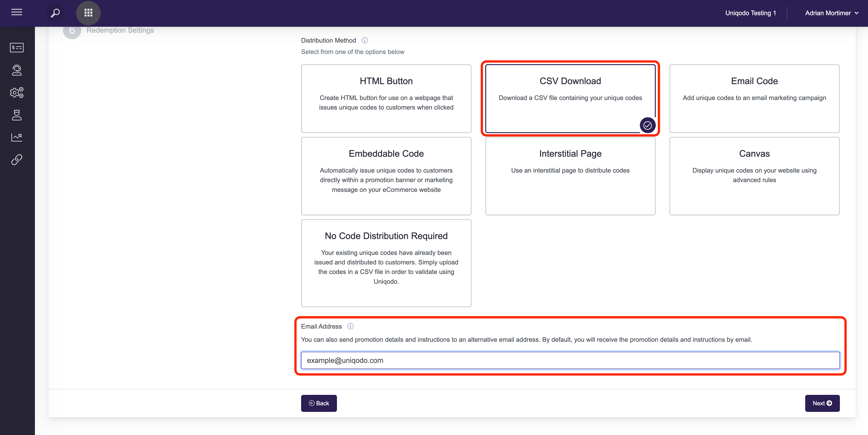Click the Email Address info icon

[350, 326]
